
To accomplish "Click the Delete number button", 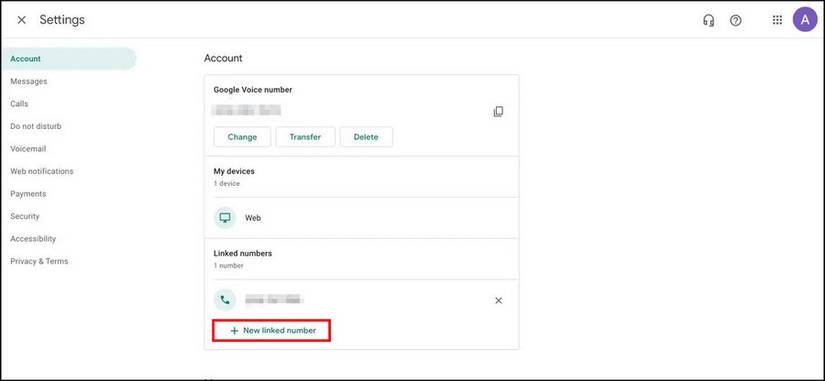I will click(366, 137).
